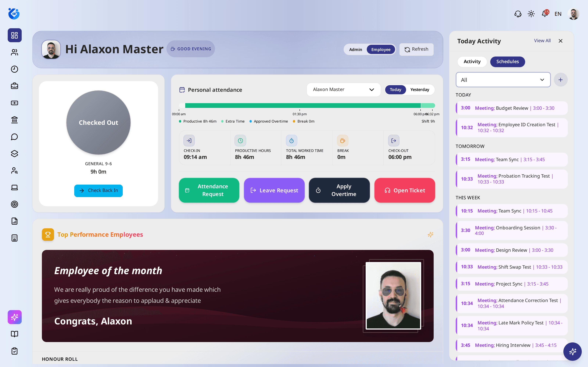Open the All schedules filter dropdown
The width and height of the screenshot is (588, 367).
[503, 80]
